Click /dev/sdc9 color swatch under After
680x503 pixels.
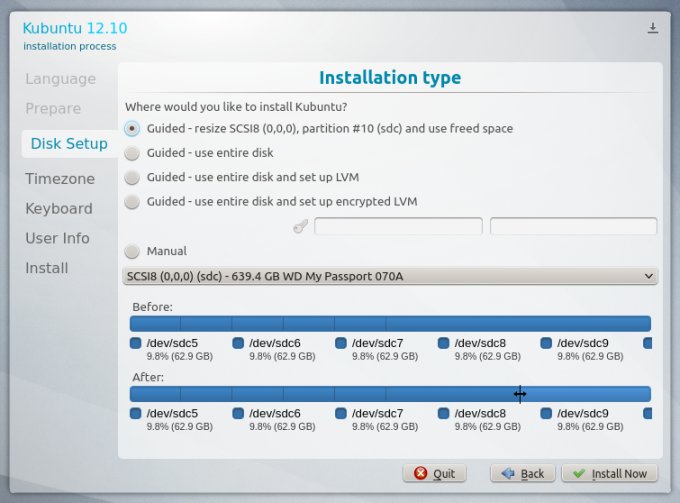(546, 414)
